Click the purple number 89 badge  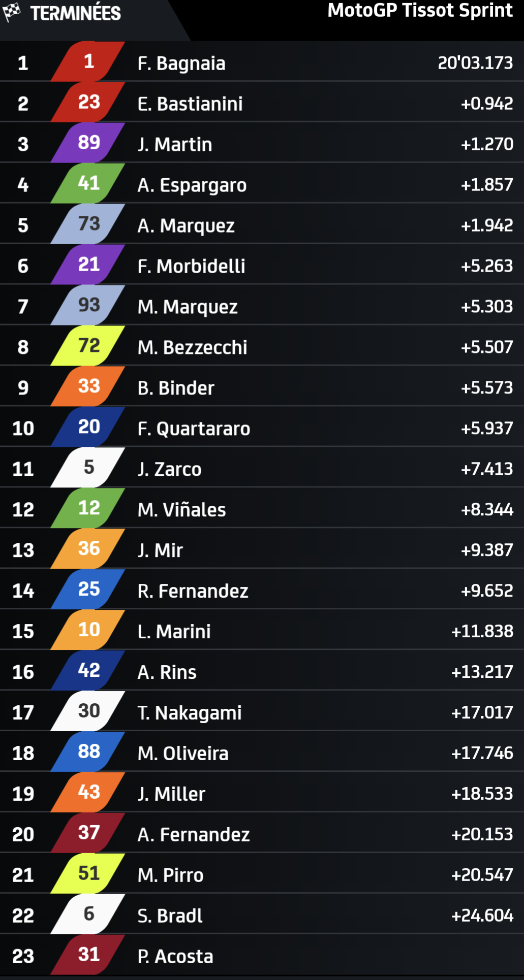coord(88,143)
